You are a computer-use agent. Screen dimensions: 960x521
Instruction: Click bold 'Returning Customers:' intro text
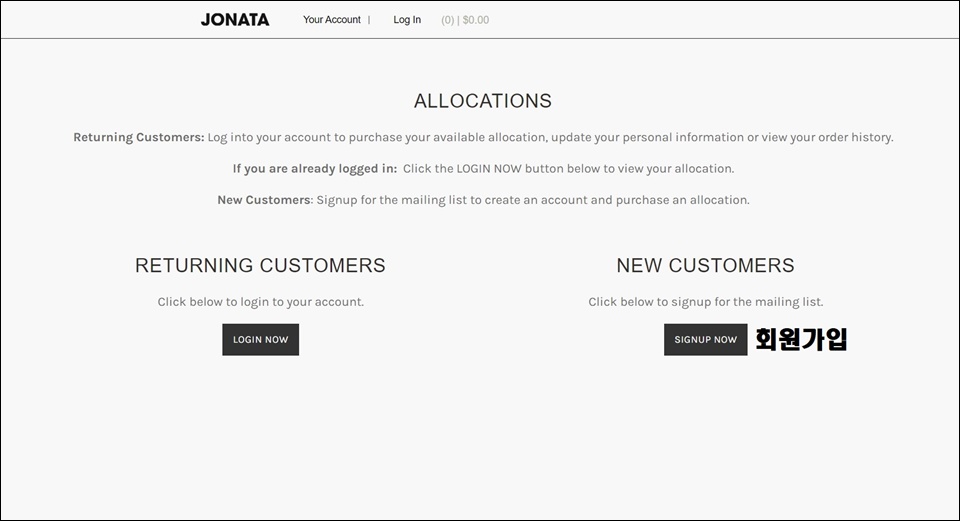click(x=139, y=137)
